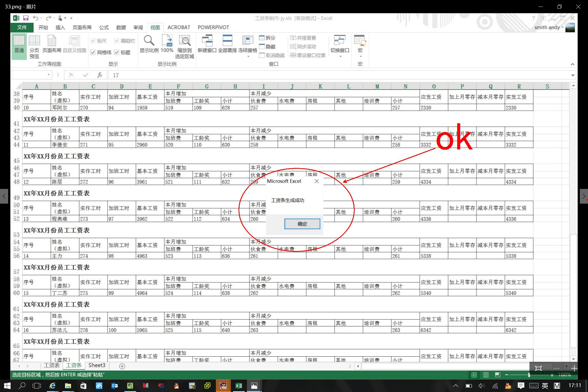
Task: Expand the Name Box dropdown arrow
Action: (x=49, y=75)
